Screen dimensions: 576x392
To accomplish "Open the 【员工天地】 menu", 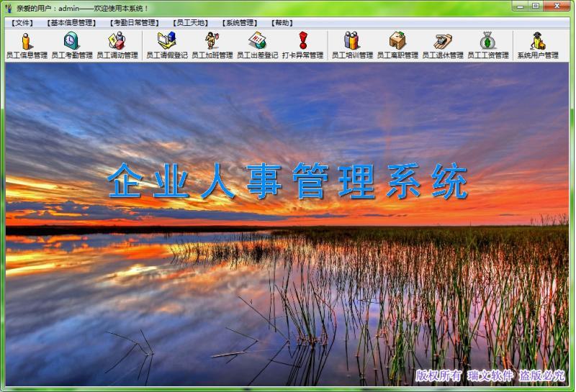I will coord(191,23).
